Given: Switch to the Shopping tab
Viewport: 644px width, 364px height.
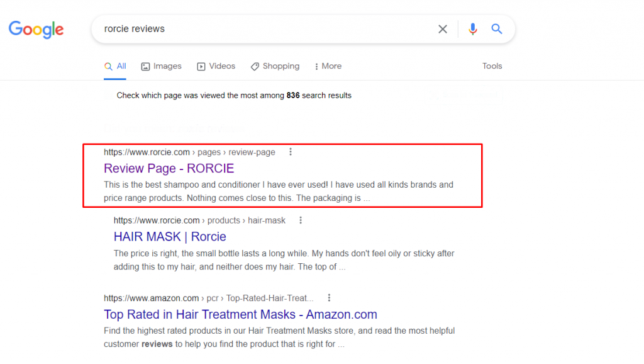Looking at the screenshot, I should pyautogui.click(x=275, y=66).
